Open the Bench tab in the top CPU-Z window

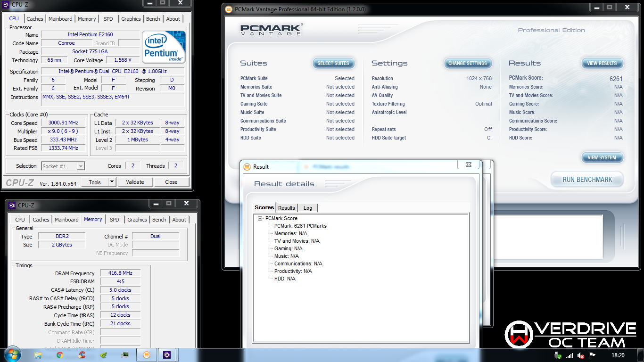click(x=153, y=19)
